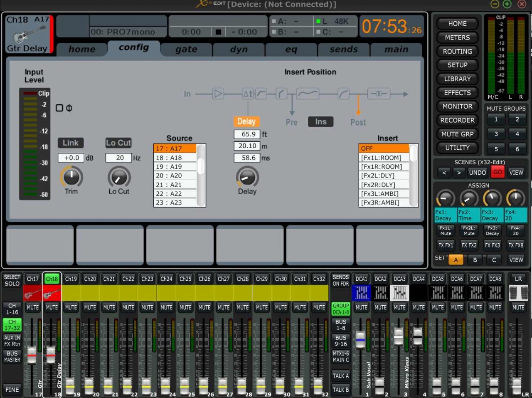This screenshot has width=532, height=398.
Task: Click the fader block in signal chain
Action: point(379,94)
